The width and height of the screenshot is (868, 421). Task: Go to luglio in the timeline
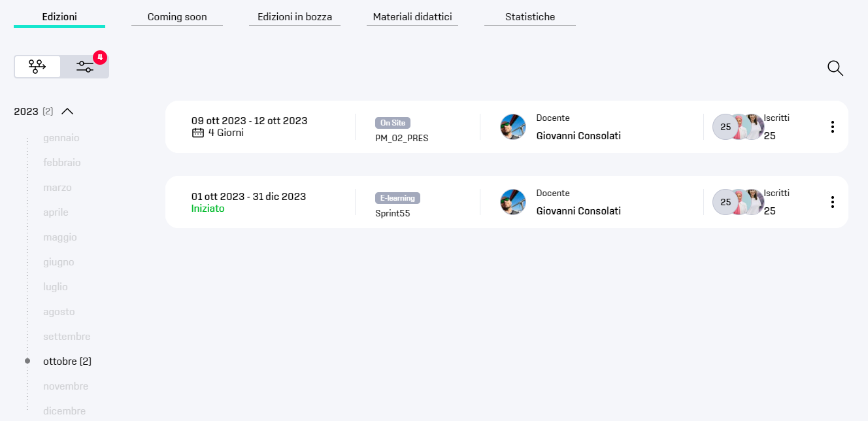pyautogui.click(x=56, y=287)
